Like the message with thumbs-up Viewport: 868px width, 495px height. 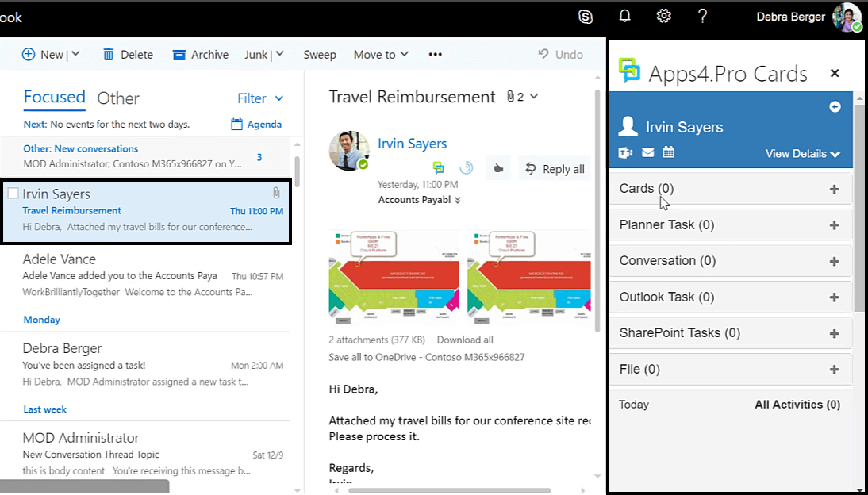point(498,169)
